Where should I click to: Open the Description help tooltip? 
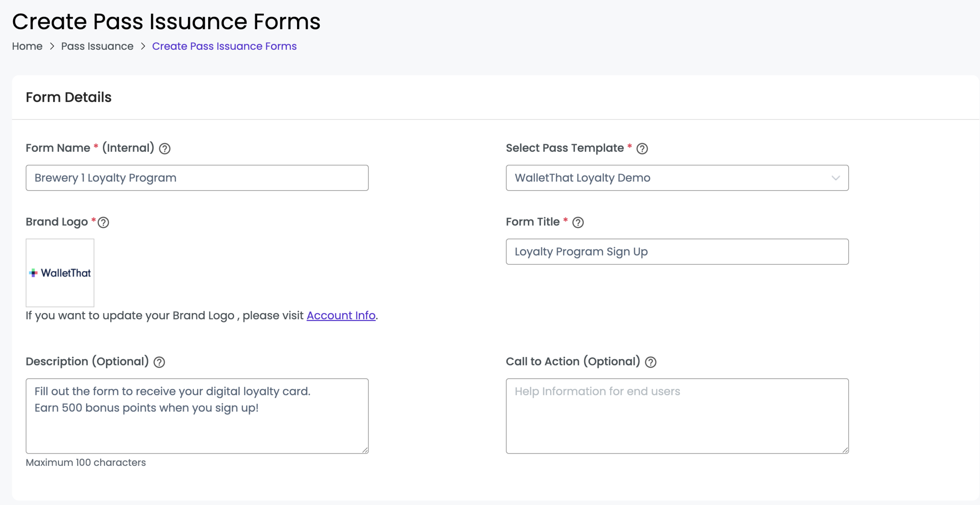[160, 362]
